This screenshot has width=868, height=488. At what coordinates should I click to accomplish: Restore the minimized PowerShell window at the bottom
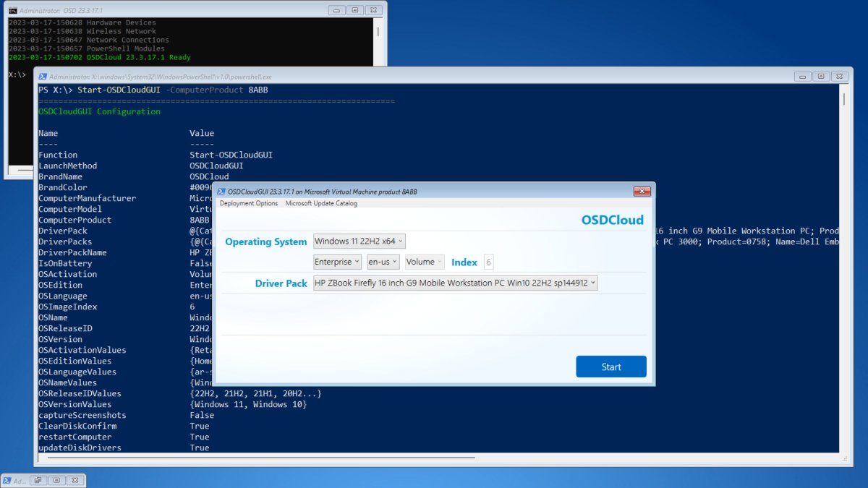[38, 480]
